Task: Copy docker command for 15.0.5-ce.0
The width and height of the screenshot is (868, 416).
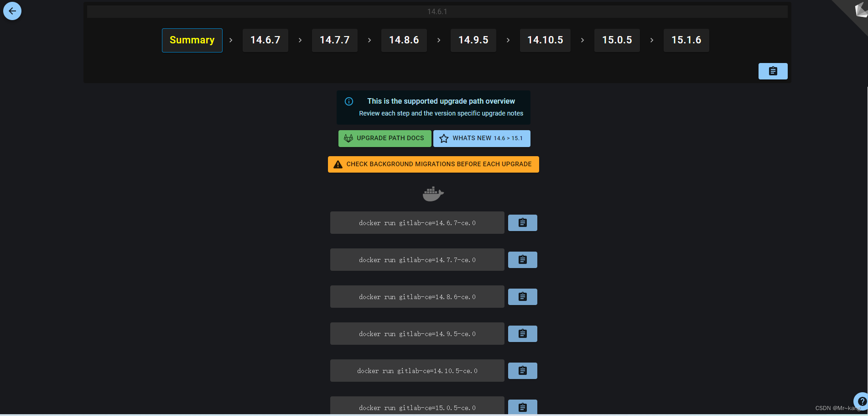Action: point(522,407)
